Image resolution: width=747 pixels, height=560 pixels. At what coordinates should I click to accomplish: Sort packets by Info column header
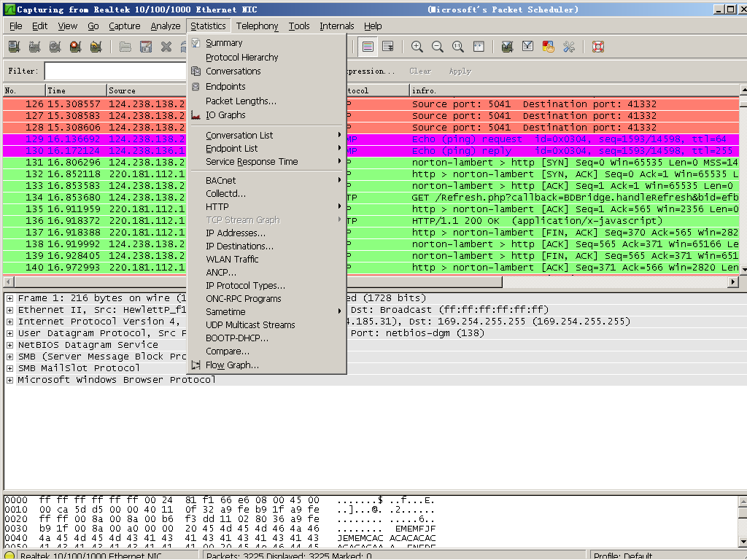pyautogui.click(x=575, y=90)
